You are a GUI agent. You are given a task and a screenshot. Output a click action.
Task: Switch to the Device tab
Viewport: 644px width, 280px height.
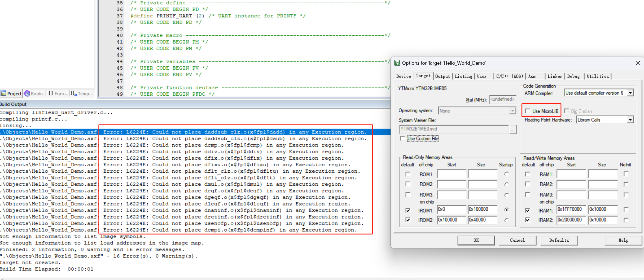coord(404,76)
